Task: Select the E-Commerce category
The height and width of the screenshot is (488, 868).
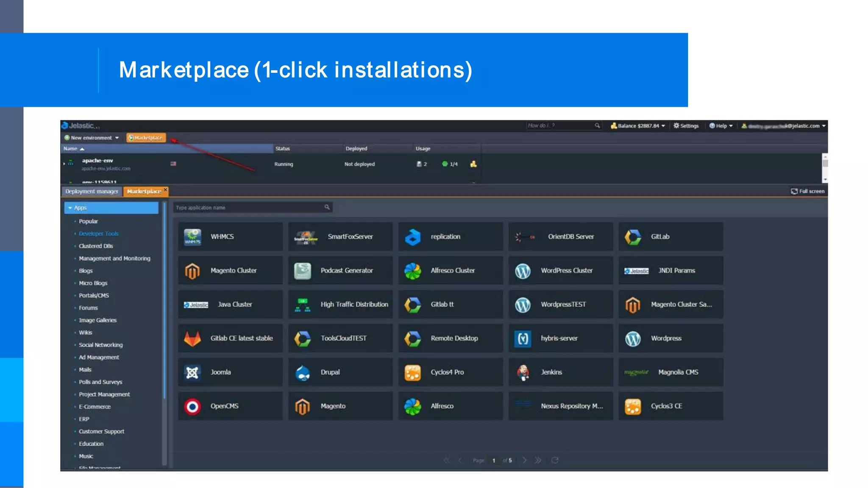Action: (95, 407)
